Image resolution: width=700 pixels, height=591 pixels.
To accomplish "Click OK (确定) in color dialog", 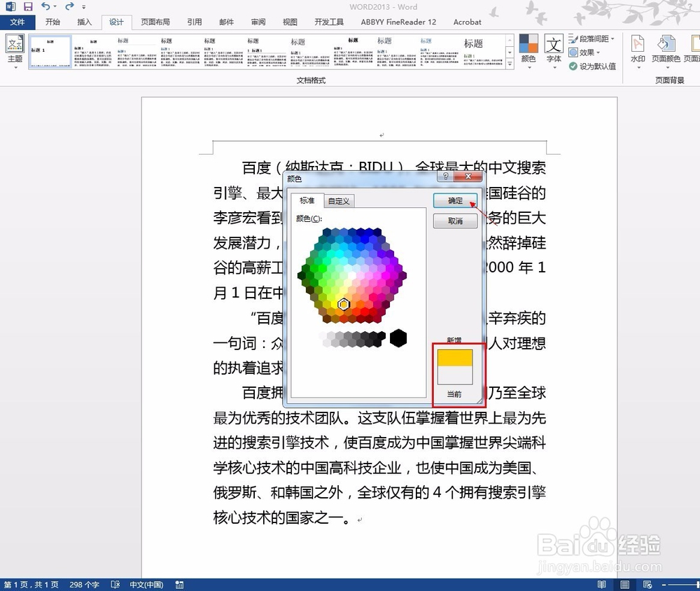I will [x=456, y=200].
